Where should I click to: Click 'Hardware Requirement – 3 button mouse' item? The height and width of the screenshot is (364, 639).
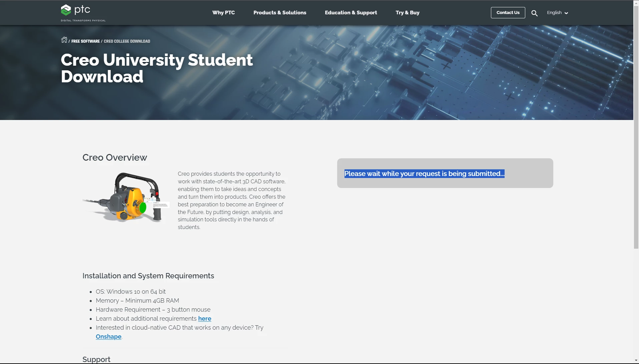coord(153,310)
